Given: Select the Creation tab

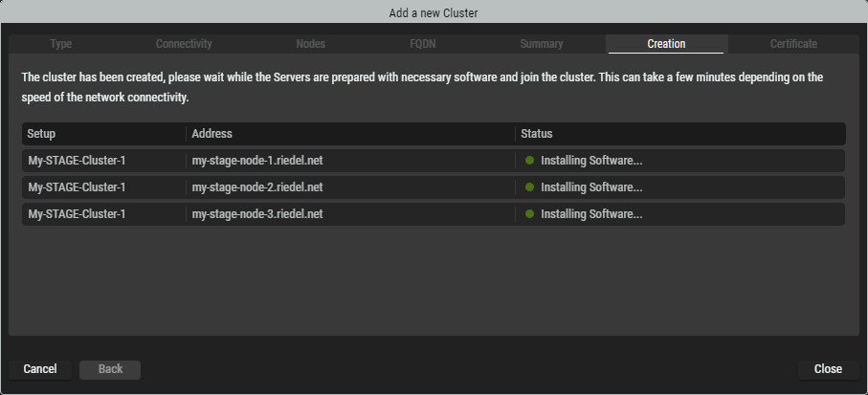Looking at the screenshot, I should (x=666, y=44).
